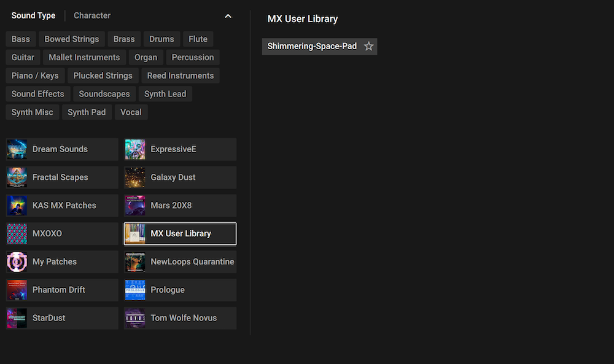Click the MXOXO bank name

tap(47, 234)
